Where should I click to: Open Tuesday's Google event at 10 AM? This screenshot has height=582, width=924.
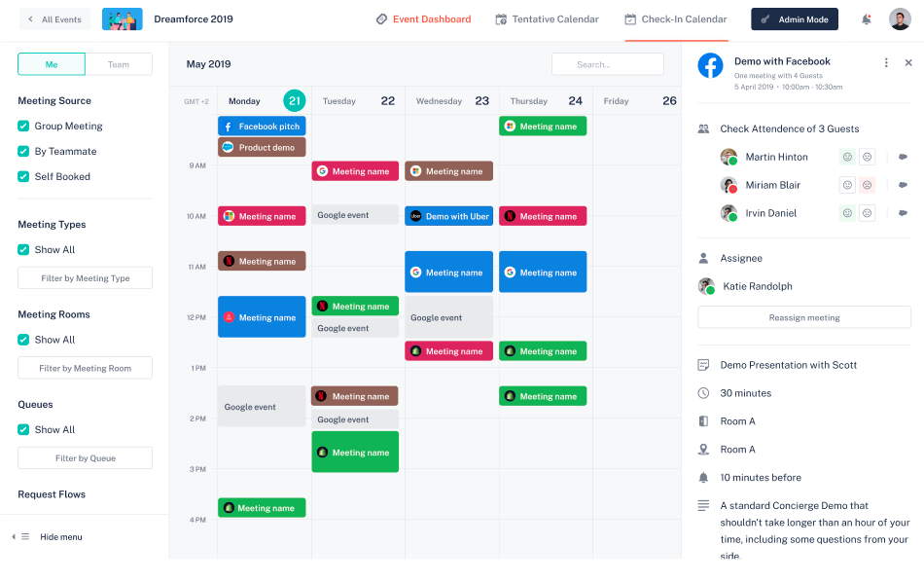tap(355, 215)
